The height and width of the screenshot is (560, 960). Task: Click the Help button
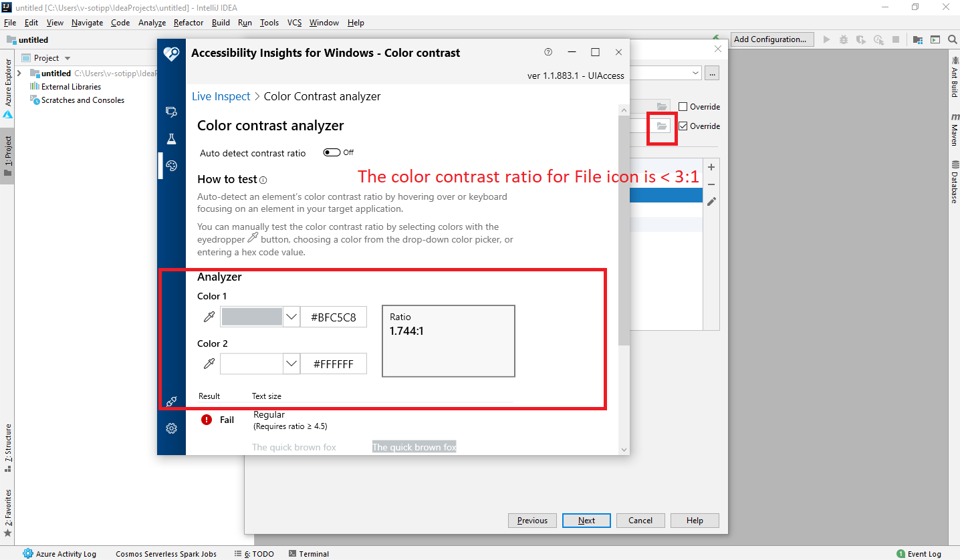click(x=694, y=520)
